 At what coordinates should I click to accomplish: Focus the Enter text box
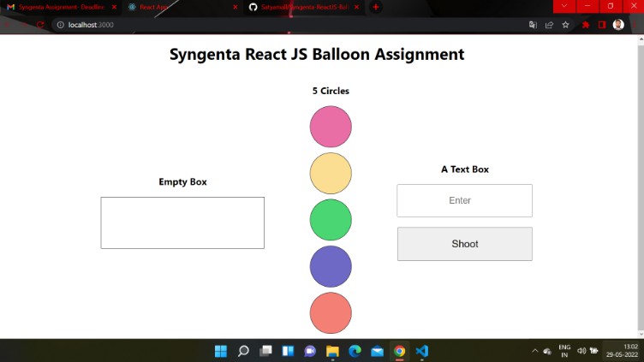click(464, 200)
